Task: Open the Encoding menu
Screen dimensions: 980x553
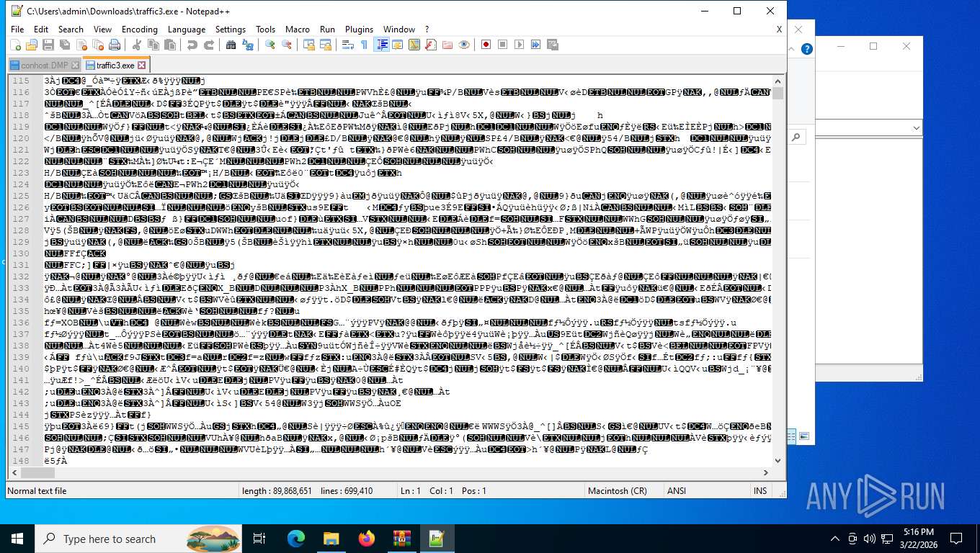Action: point(140,30)
